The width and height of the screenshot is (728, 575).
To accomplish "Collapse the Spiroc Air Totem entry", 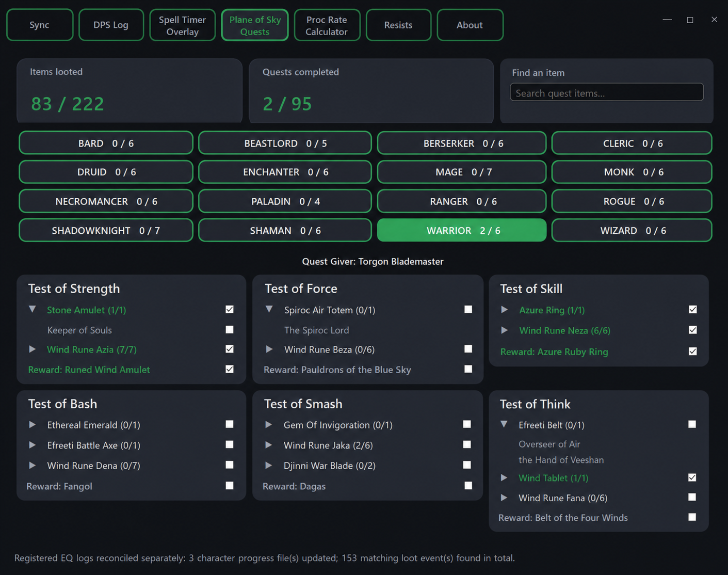I will tap(269, 309).
